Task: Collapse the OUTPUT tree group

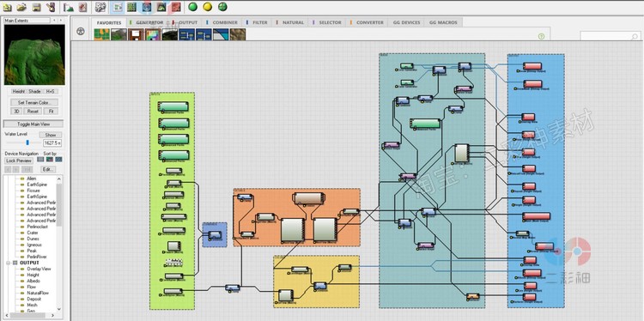Action: 9,263
